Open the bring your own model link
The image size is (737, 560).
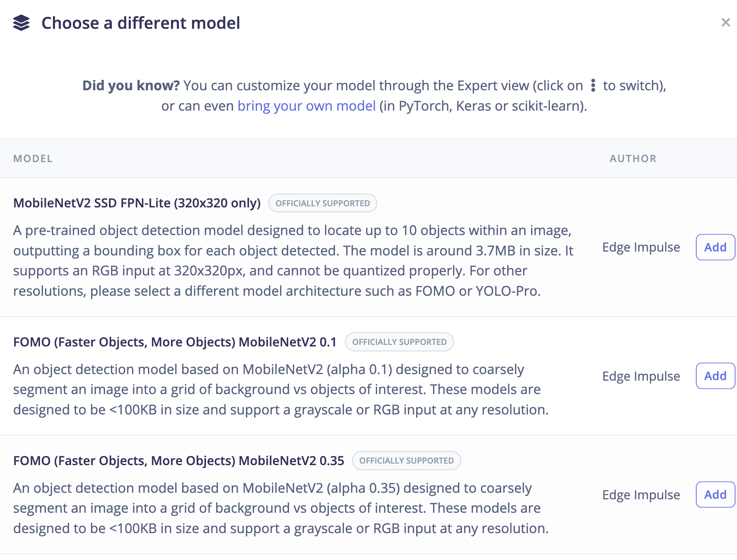306,106
